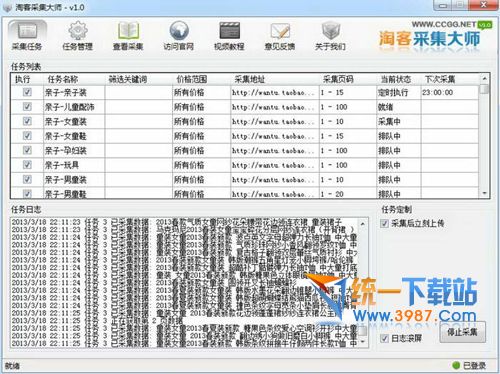Screen dimensions: 500x374
Task: Open the 采集任务 toolbar icon
Action: pyautogui.click(x=27, y=36)
